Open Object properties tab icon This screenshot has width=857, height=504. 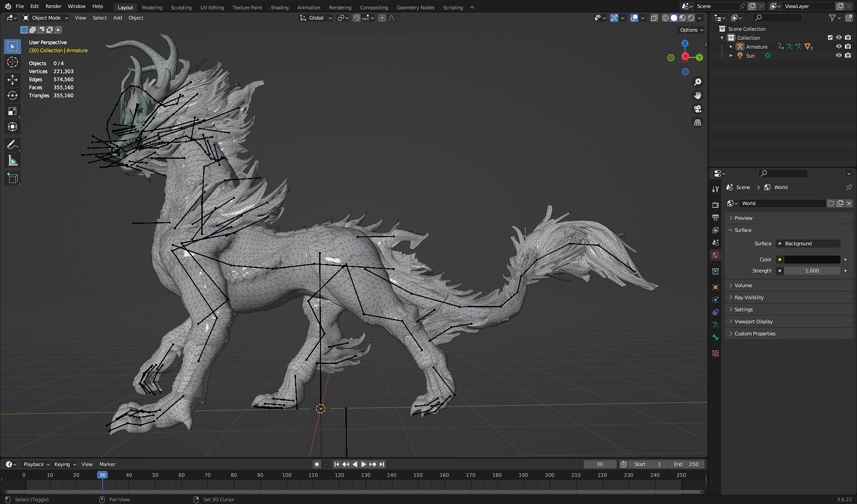(715, 287)
